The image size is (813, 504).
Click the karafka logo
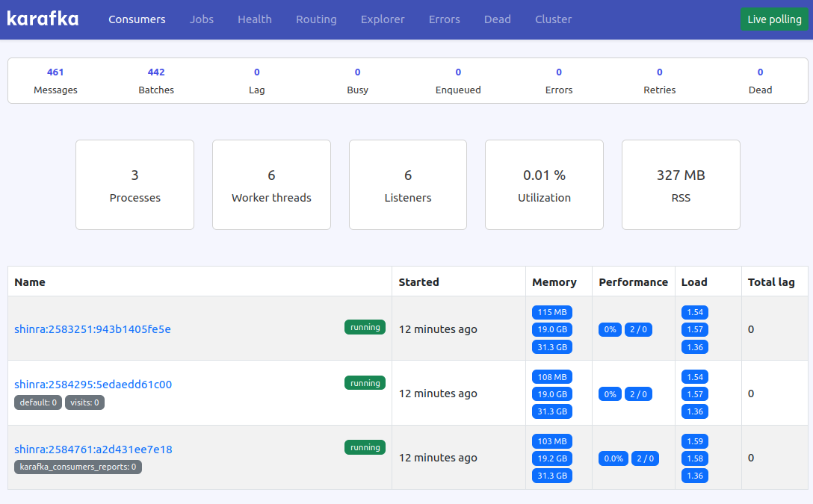43,19
